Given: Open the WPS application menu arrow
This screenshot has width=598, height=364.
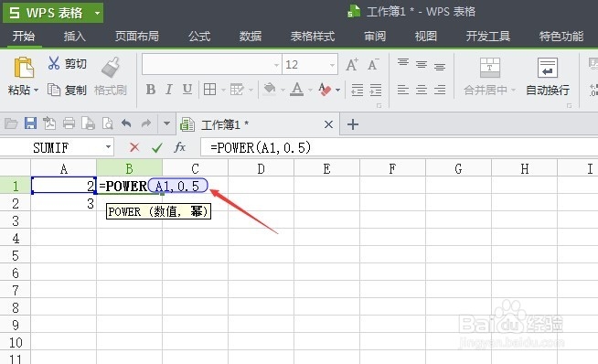Looking at the screenshot, I should 97,13.
